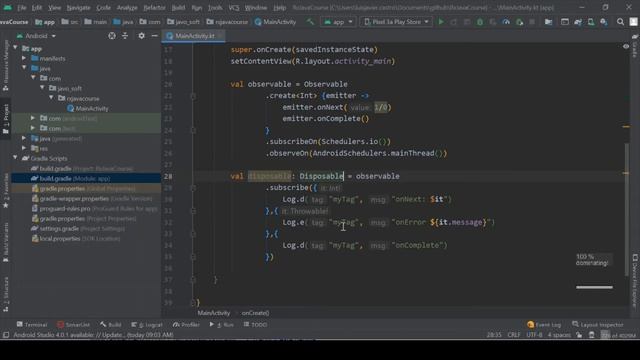
Task: Click Sync Project with Gradle Files icon
Action: pos(578,22)
